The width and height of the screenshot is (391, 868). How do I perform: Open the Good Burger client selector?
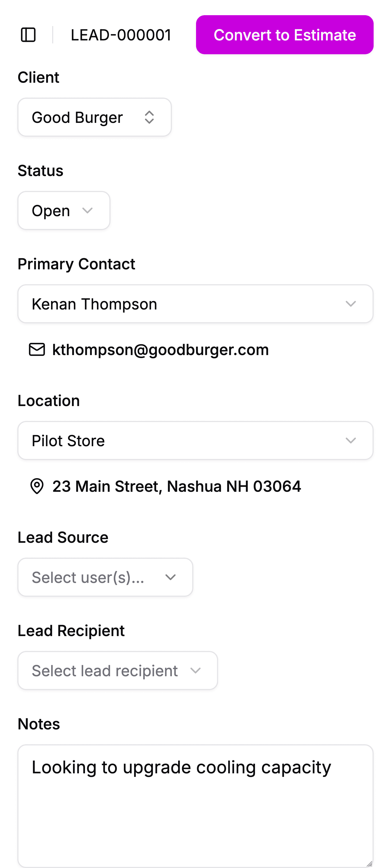(78, 117)
